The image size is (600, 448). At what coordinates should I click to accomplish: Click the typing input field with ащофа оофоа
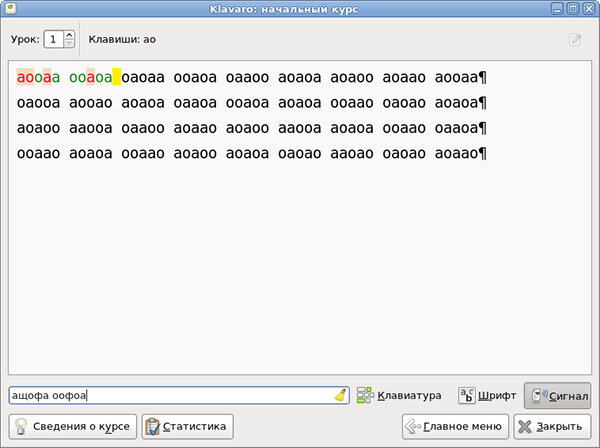click(179, 395)
